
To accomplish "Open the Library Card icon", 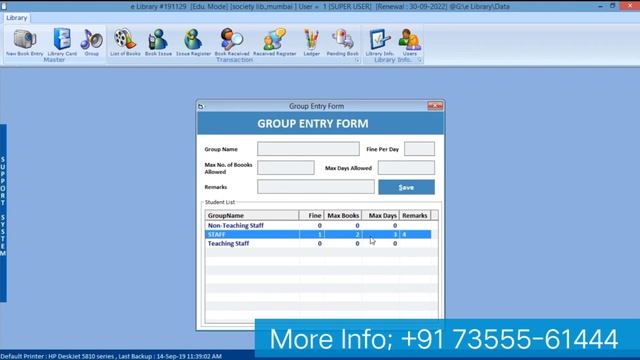I will tap(62, 42).
